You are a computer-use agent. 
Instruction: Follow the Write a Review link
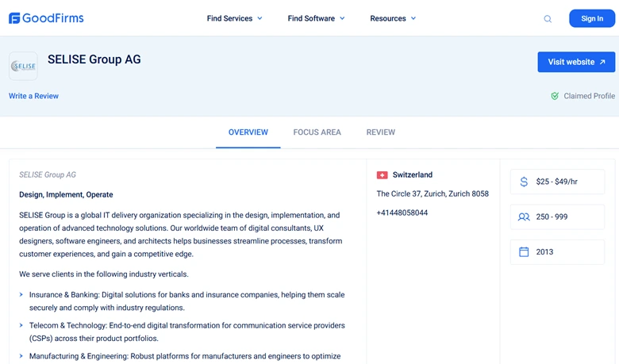pos(34,96)
